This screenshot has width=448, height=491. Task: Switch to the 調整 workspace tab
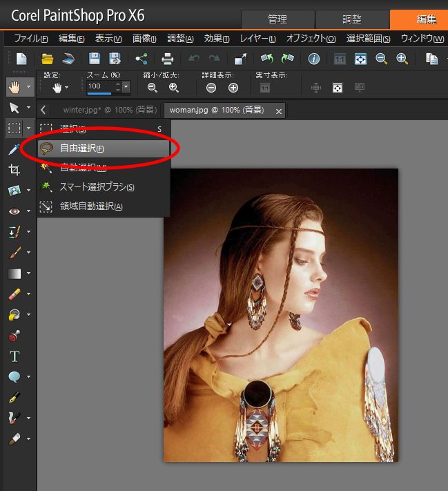[352, 19]
